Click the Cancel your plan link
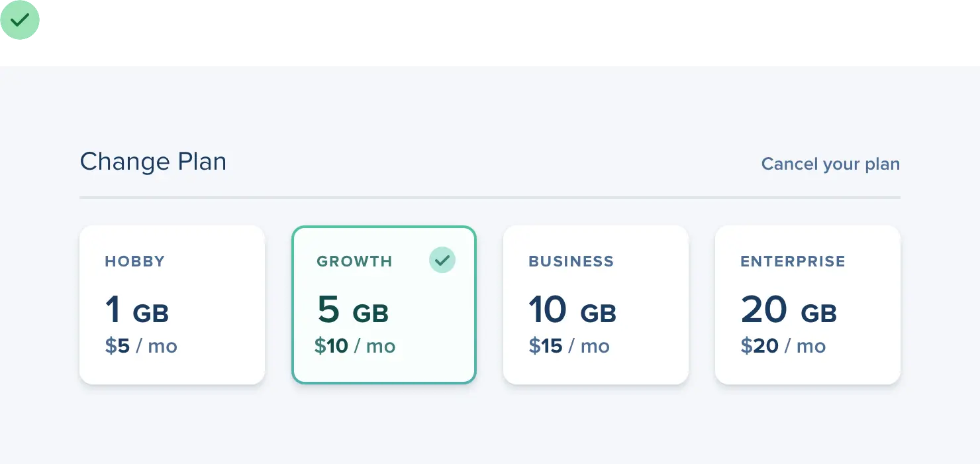This screenshot has height=464, width=980. click(830, 164)
